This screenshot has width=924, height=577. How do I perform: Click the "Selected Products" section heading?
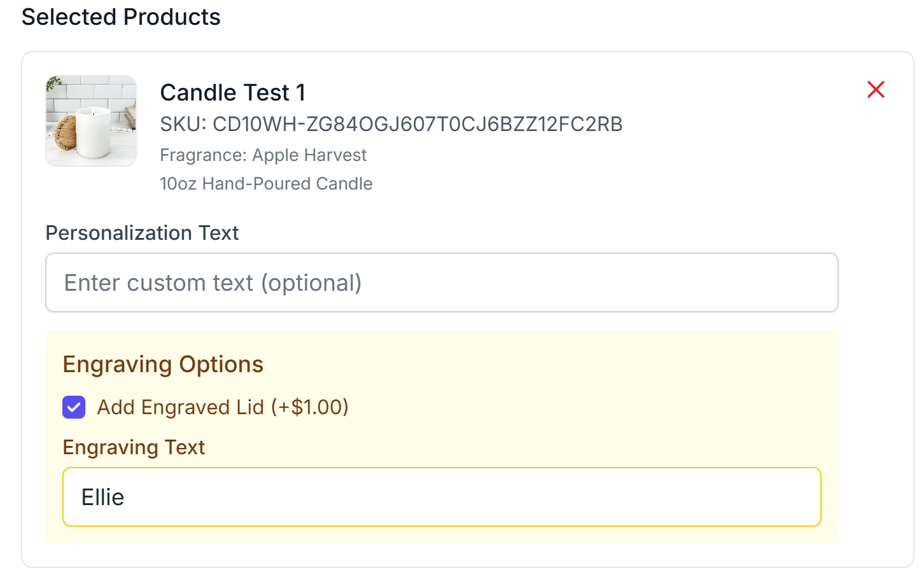[121, 17]
